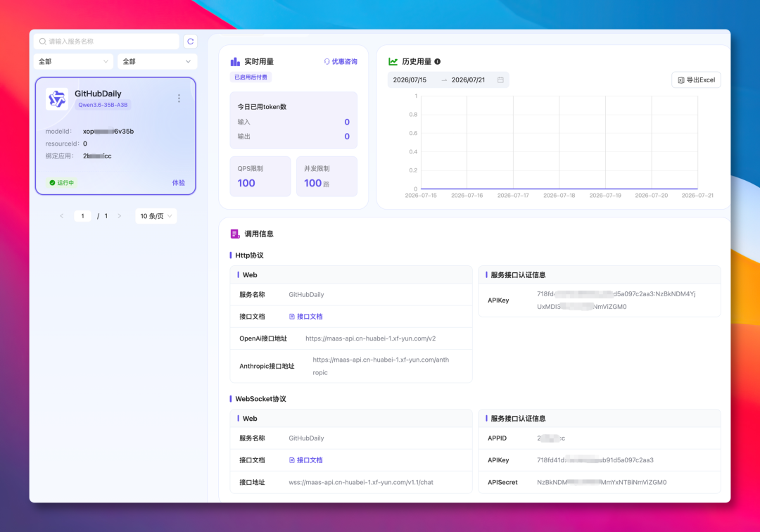
Task: Click the end date 2026/07/21 field
Action: (468, 80)
